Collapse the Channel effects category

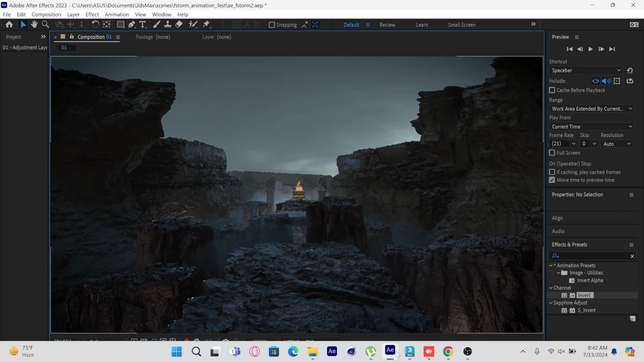pos(551,288)
